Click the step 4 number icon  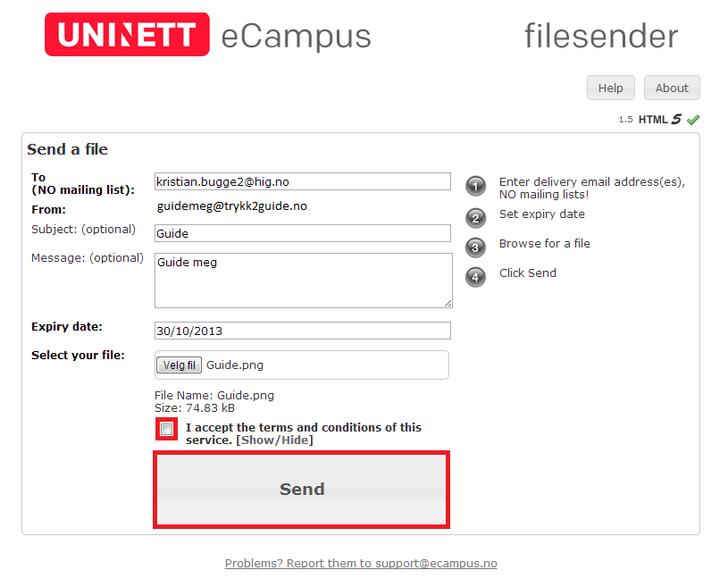point(475,277)
